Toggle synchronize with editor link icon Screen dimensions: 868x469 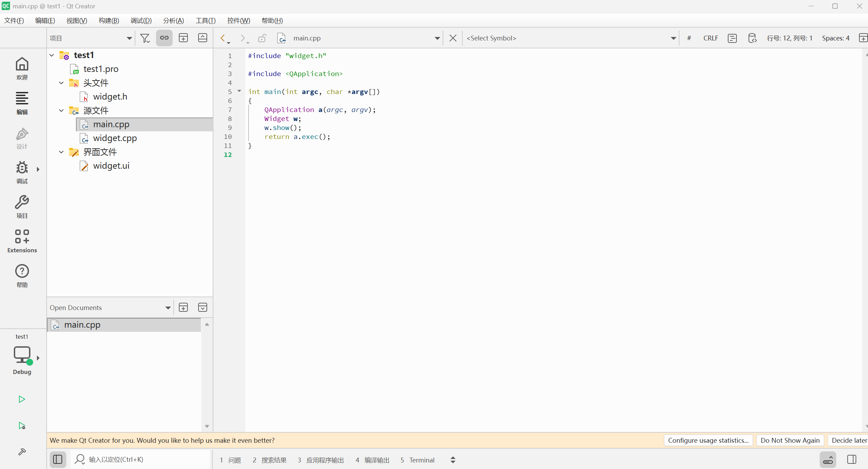pos(164,38)
